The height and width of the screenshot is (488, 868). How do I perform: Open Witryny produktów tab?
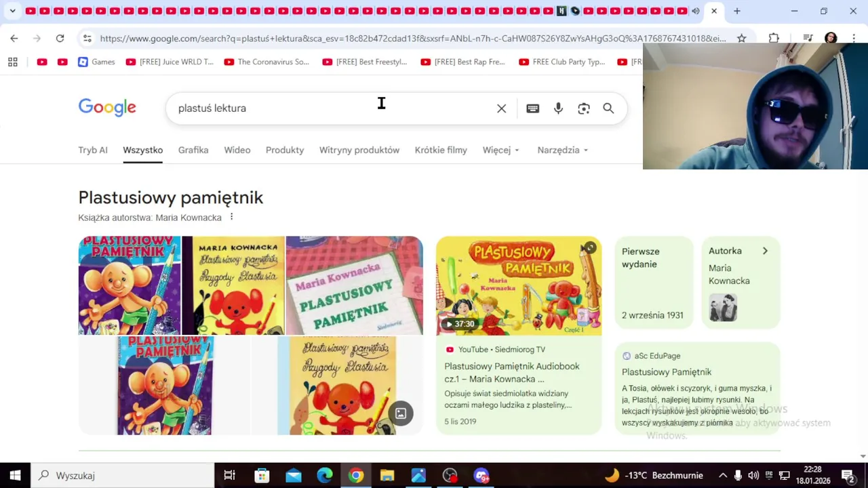click(359, 150)
